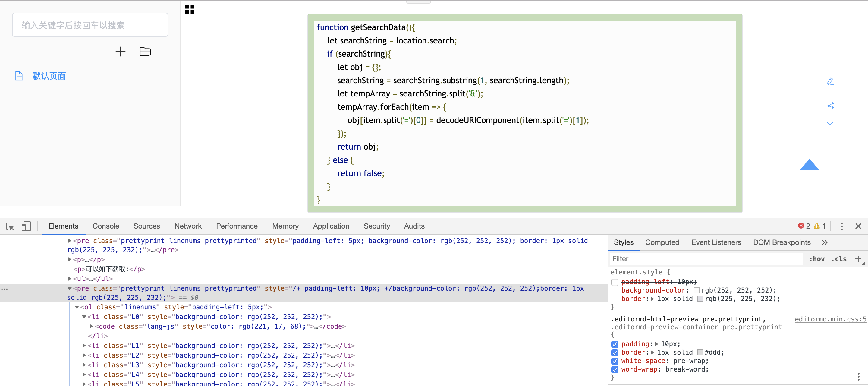Create a new note with the plus icon
868x386 pixels.
pos(120,51)
